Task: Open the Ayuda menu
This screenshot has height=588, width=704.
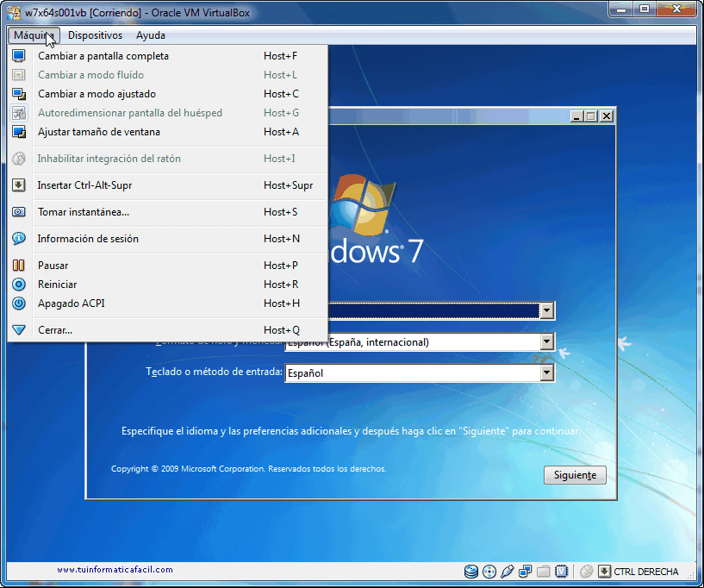Action: (x=151, y=35)
